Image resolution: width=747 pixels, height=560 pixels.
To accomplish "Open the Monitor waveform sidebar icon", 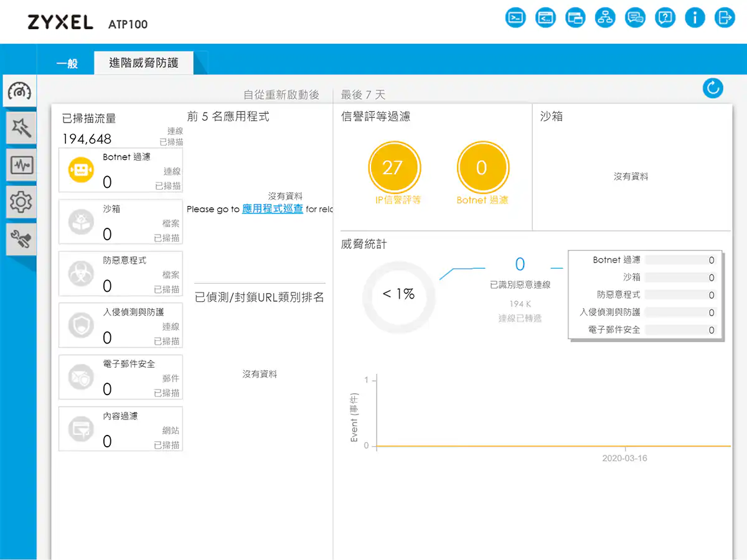I will tap(21, 166).
